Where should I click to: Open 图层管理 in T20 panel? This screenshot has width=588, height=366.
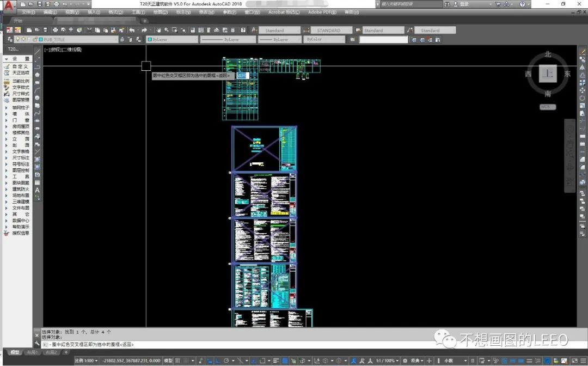tap(21, 100)
